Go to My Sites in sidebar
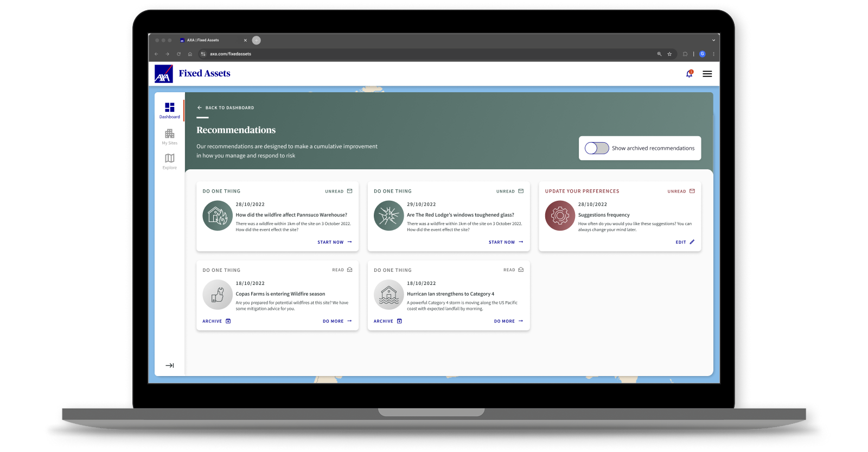Viewport: 868px width, 452px height. [x=169, y=136]
